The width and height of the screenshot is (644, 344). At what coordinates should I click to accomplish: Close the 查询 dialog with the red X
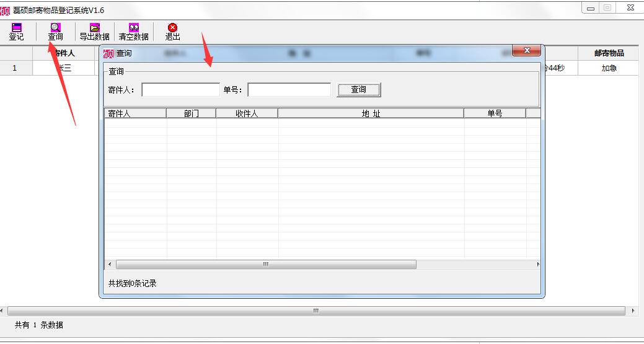526,50
